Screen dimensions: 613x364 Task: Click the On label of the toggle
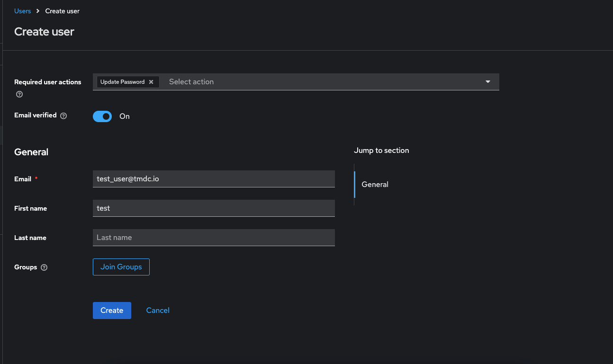pos(125,116)
